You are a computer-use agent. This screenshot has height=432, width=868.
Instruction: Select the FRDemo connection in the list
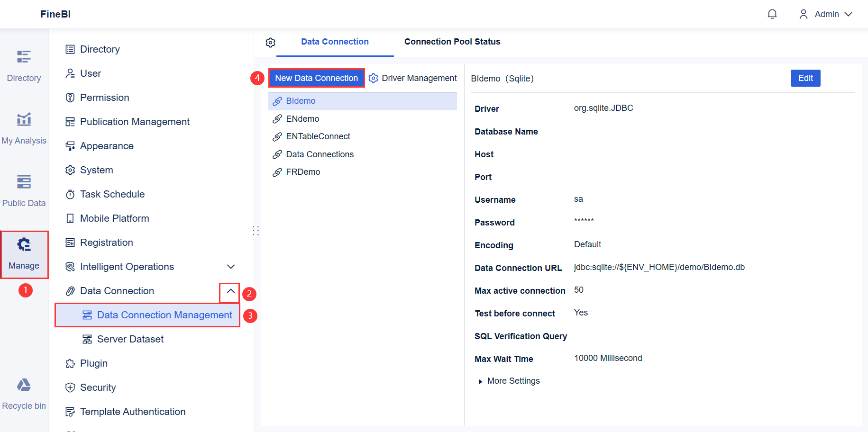click(x=303, y=171)
